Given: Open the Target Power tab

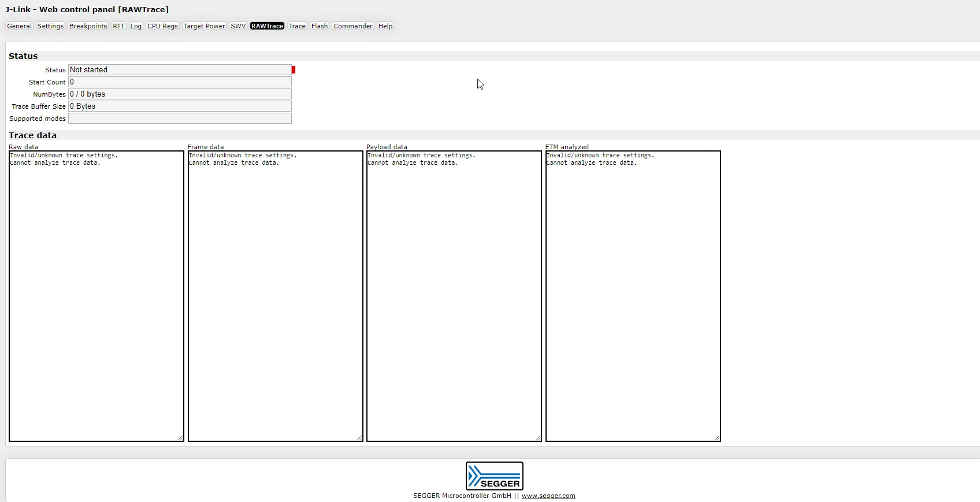Looking at the screenshot, I should pyautogui.click(x=204, y=26).
